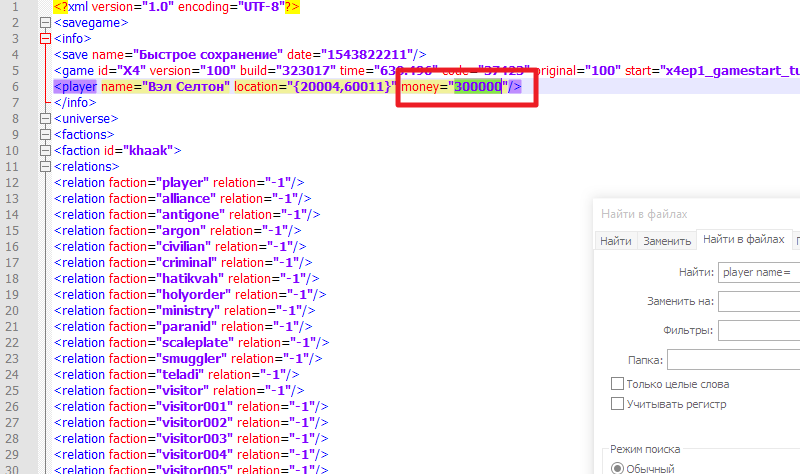Image resolution: width=800 pixels, height=474 pixels.
Task: Enable the Только целые слова checkbox
Action: coord(617,384)
